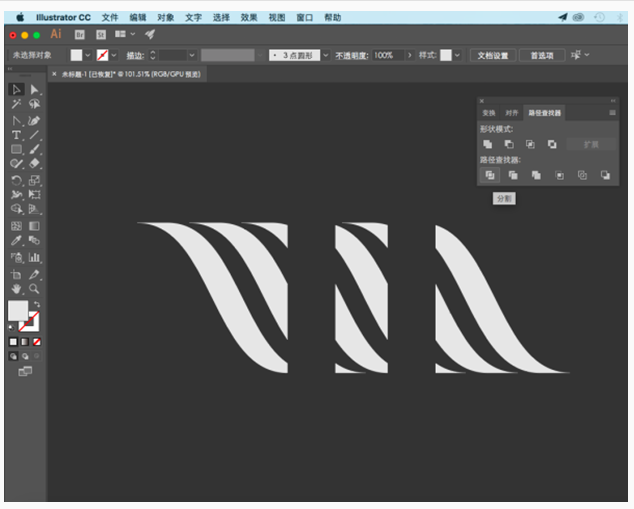The width and height of the screenshot is (634, 509).
Task: Expand the 3 点圆形 brush dropdown
Action: point(326,55)
